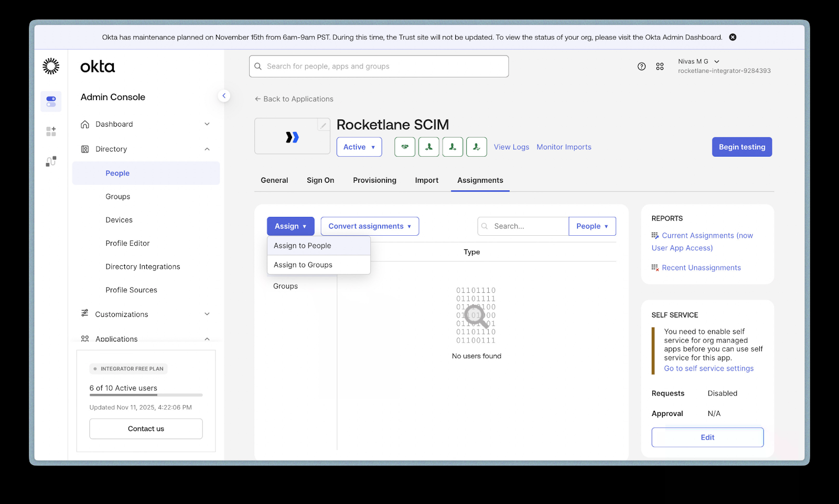The width and height of the screenshot is (839, 504).
Task: Click the edit pencil on app logo
Action: click(x=324, y=125)
